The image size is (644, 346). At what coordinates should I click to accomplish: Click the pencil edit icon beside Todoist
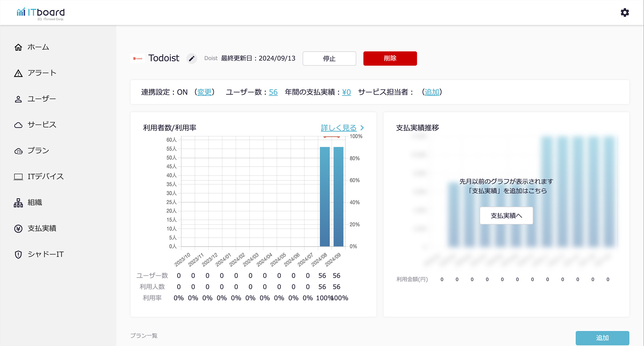click(192, 59)
